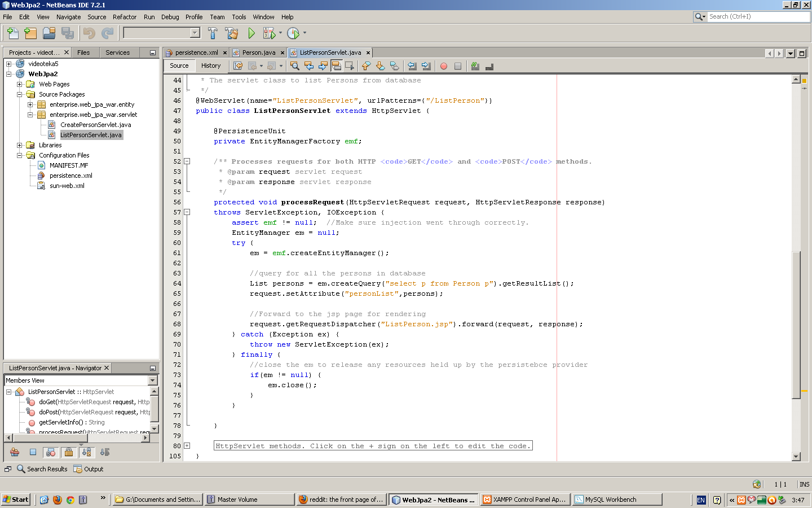The height and width of the screenshot is (508, 812).
Task: Collapse the Source Packages folder
Action: click(x=20, y=94)
